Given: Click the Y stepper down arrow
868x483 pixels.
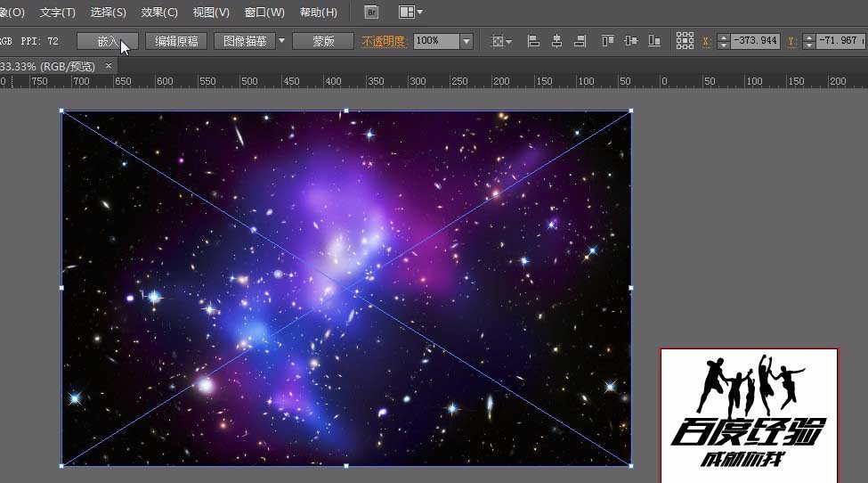Looking at the screenshot, I should (809, 45).
